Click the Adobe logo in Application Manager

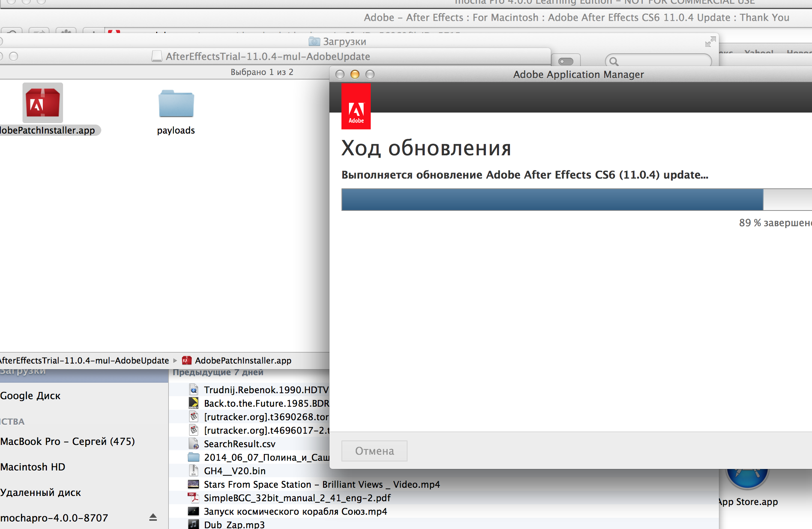click(x=356, y=107)
